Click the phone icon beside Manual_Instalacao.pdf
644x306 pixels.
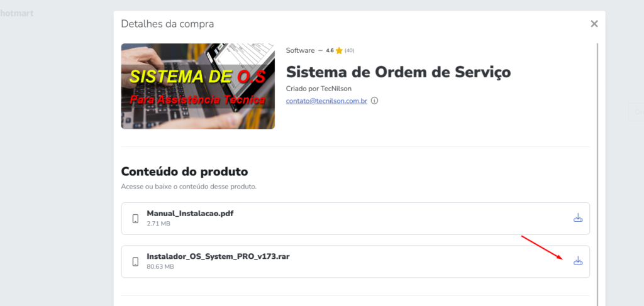(x=135, y=219)
